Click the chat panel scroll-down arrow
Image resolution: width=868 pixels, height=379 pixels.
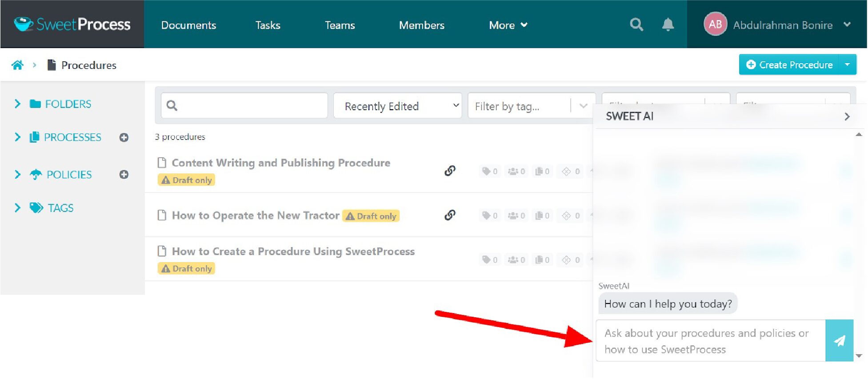(859, 356)
